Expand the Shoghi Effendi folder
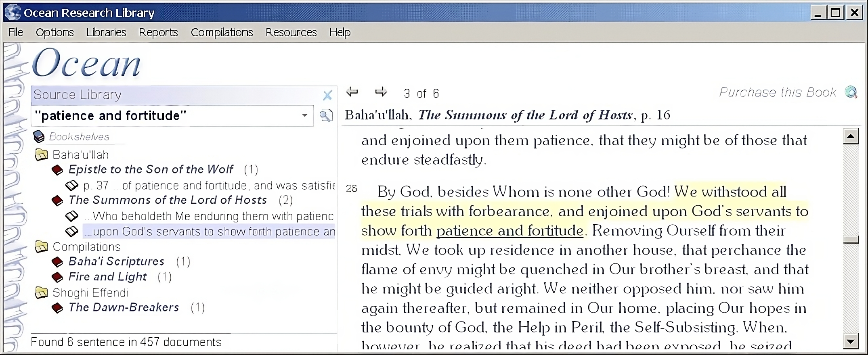This screenshot has width=868, height=355. tap(41, 293)
